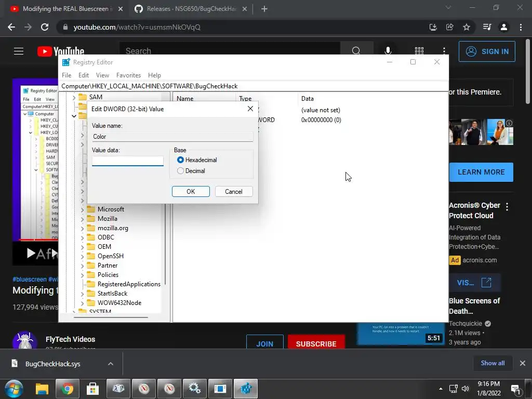This screenshot has width=532, height=399.
Task: Go back in browser history
Action: point(11,27)
